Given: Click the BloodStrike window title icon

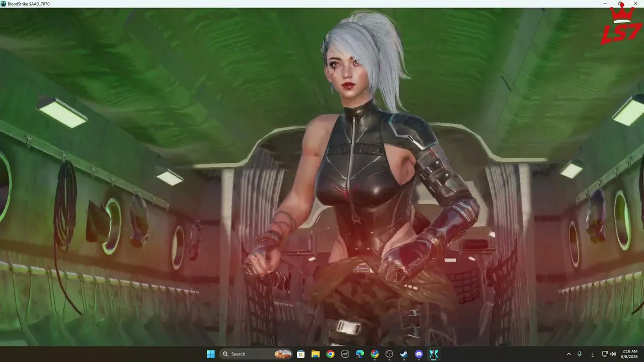Looking at the screenshot, I should click(4, 4).
